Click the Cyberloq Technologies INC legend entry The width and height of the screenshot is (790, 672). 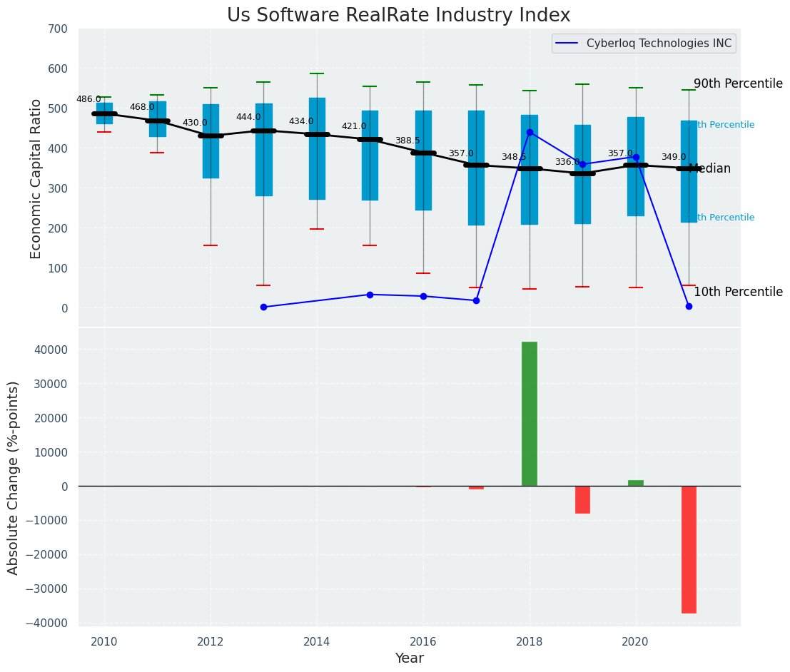point(644,44)
